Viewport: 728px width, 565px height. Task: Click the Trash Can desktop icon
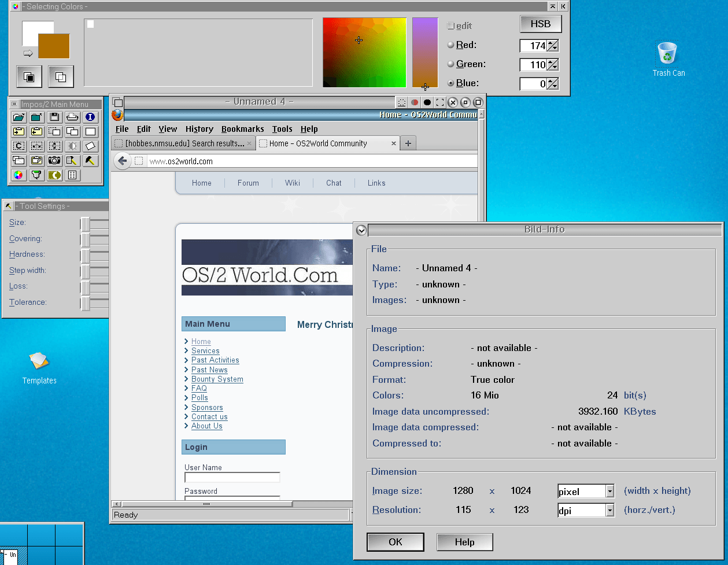(668, 60)
